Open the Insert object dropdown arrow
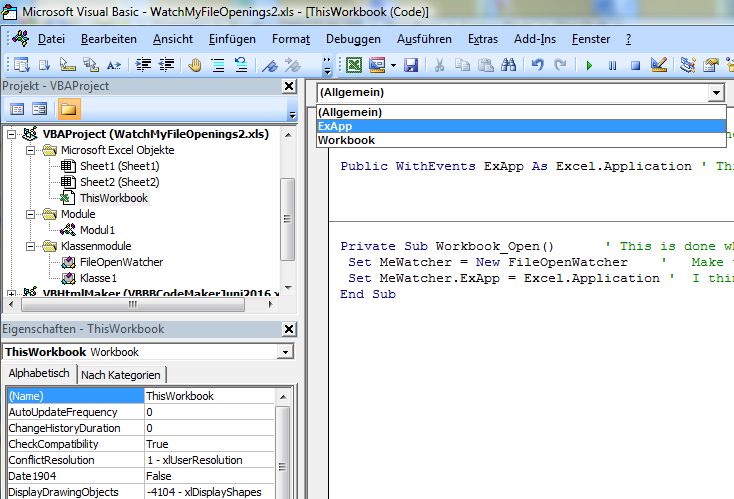 [x=393, y=65]
